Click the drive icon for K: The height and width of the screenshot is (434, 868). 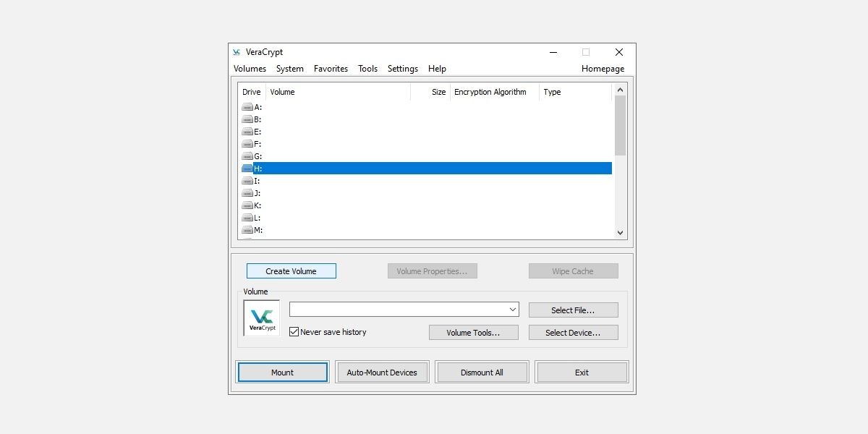click(247, 205)
